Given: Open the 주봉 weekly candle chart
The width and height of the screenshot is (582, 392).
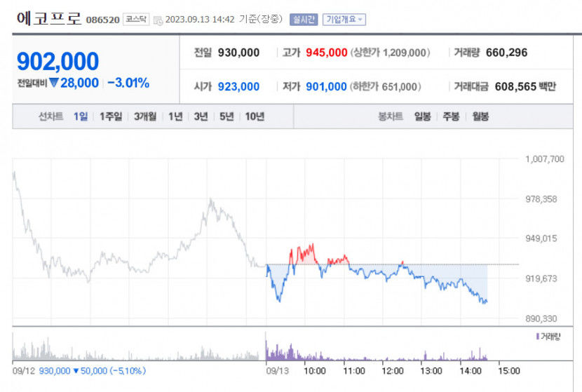Looking at the screenshot, I should click(x=451, y=116).
